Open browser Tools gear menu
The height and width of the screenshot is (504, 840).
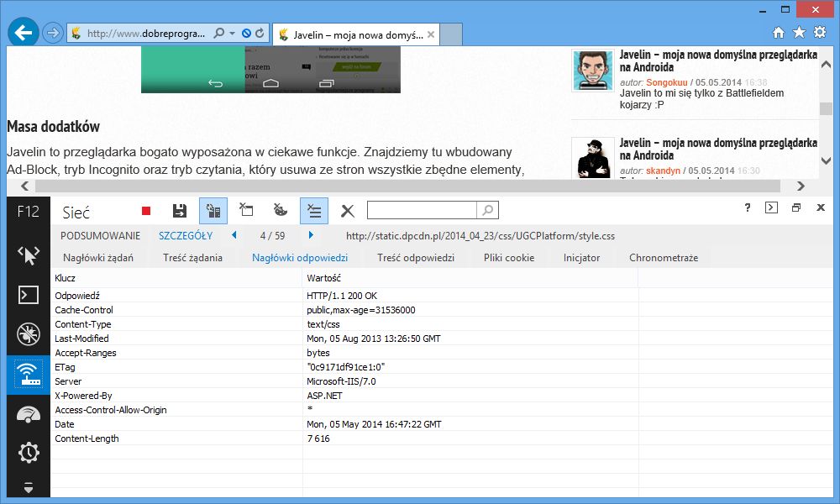tap(820, 32)
